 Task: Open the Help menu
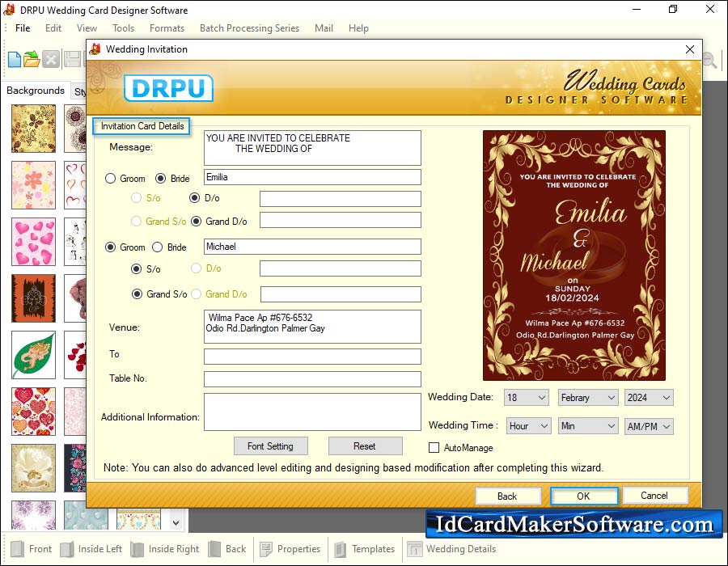[x=358, y=28]
